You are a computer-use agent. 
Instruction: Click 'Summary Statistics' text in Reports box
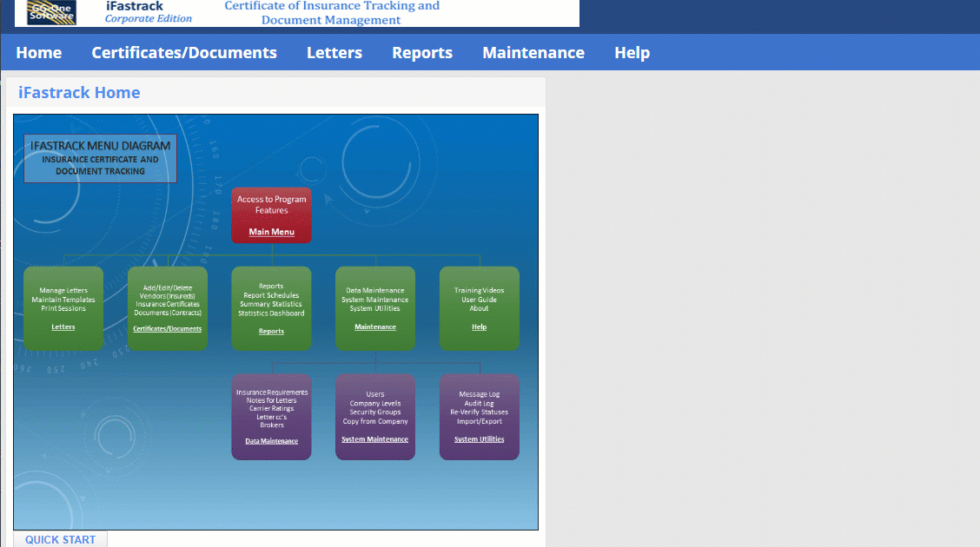[x=271, y=304]
